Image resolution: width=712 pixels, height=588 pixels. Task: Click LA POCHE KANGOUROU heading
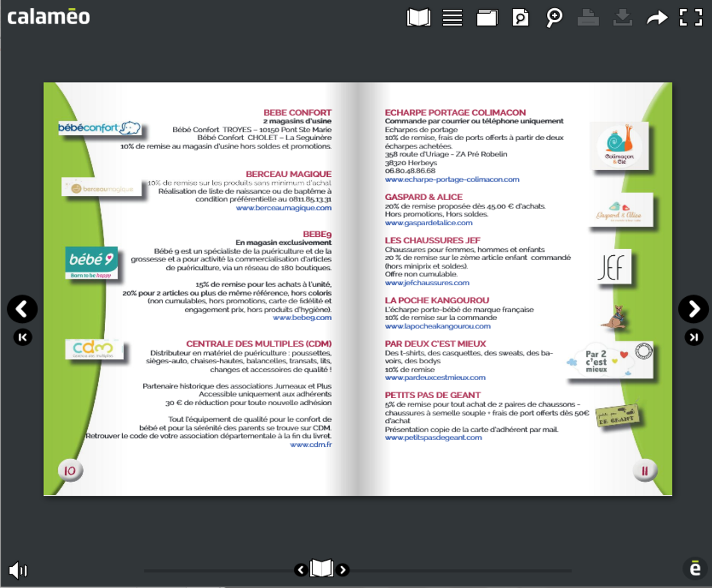click(x=437, y=300)
